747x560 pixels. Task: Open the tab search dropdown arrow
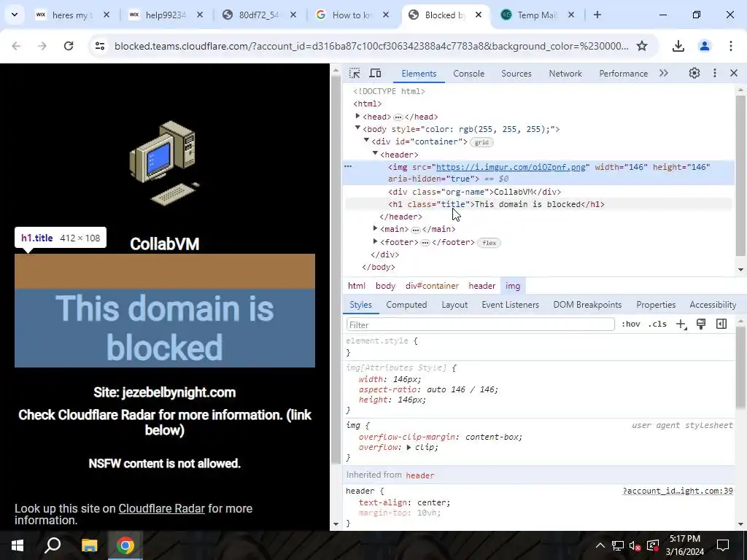[x=15, y=15]
